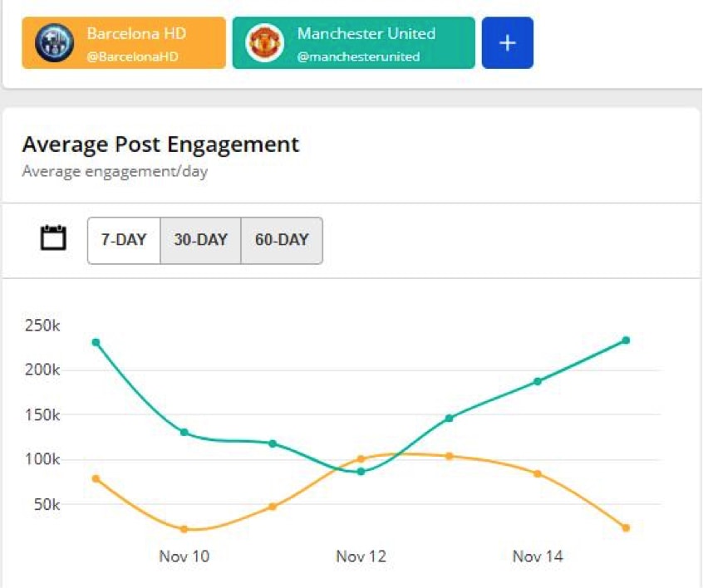This screenshot has width=703, height=588.
Task: Toggle the Barcelona HD profile selection
Action: click(x=125, y=43)
